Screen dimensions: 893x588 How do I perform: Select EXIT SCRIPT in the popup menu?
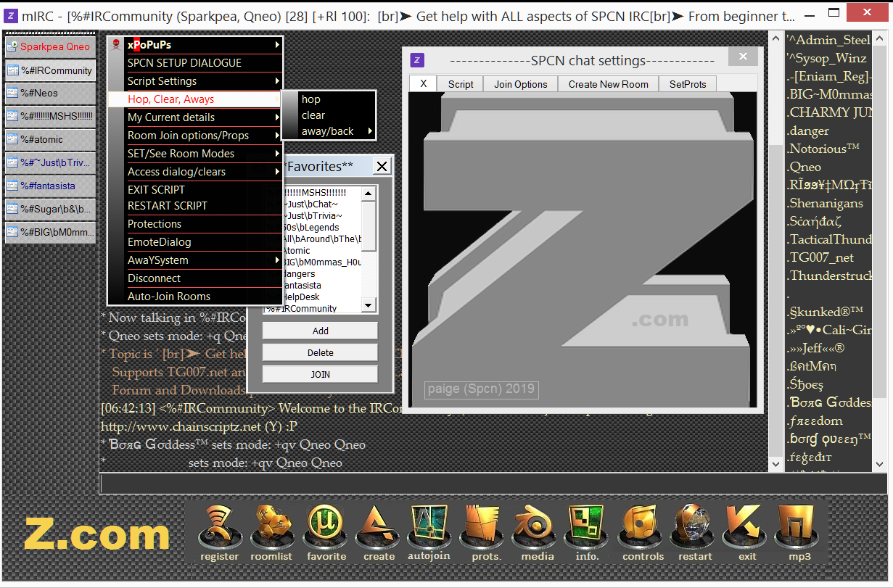(194, 190)
